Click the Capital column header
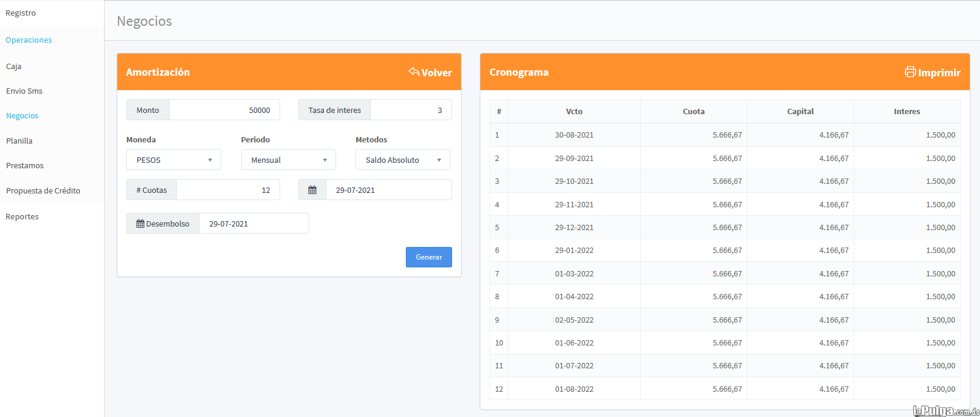This screenshot has width=980, height=417. 800,111
